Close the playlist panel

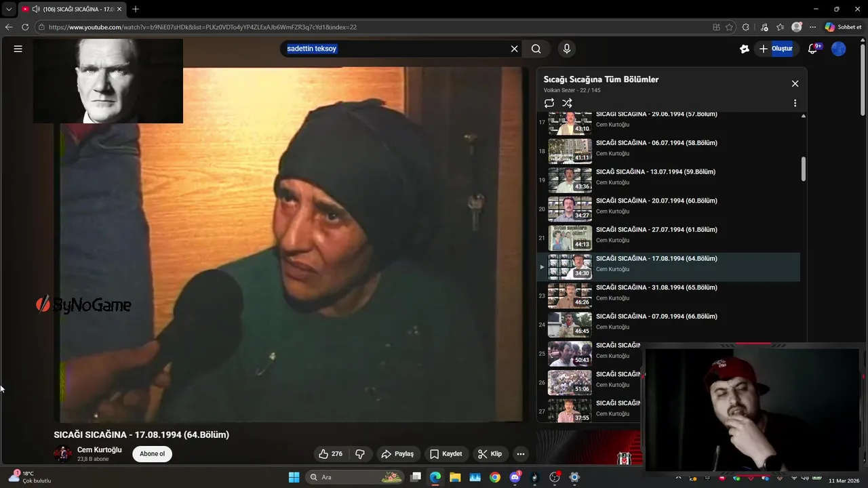pyautogui.click(x=795, y=84)
